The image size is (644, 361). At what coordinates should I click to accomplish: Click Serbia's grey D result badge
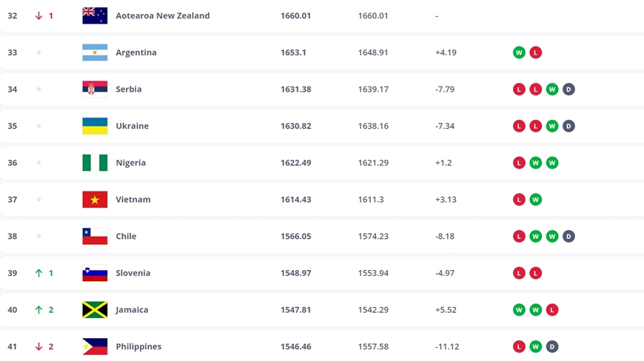click(x=568, y=89)
